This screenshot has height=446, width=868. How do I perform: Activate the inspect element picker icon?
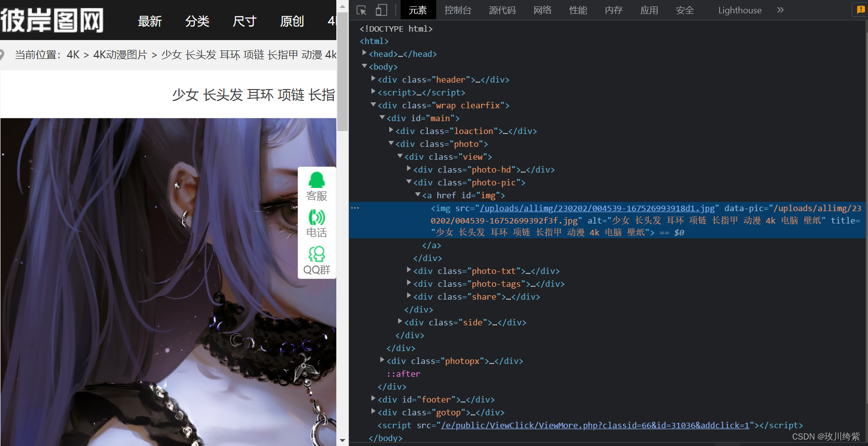point(362,10)
